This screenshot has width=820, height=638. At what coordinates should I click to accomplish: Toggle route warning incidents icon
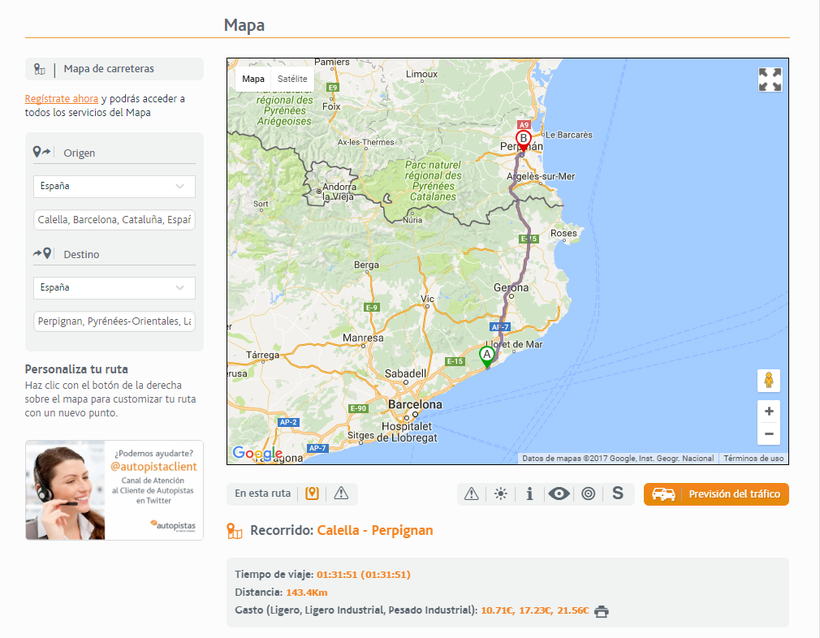(x=341, y=493)
